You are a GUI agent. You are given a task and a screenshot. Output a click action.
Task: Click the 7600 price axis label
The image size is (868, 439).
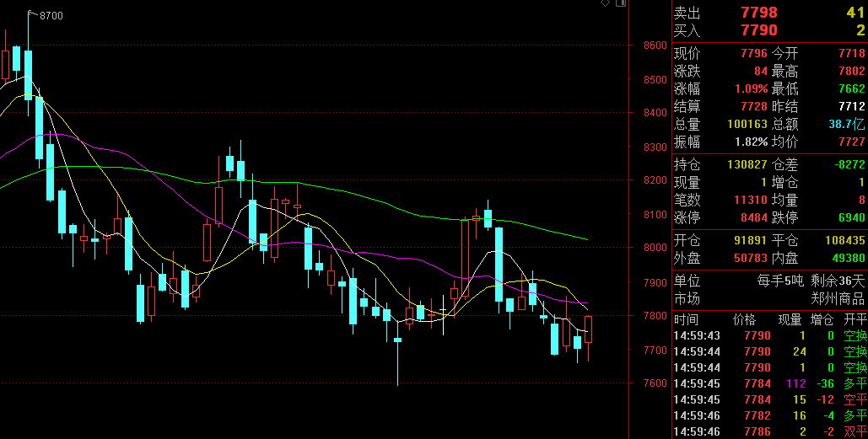click(655, 383)
